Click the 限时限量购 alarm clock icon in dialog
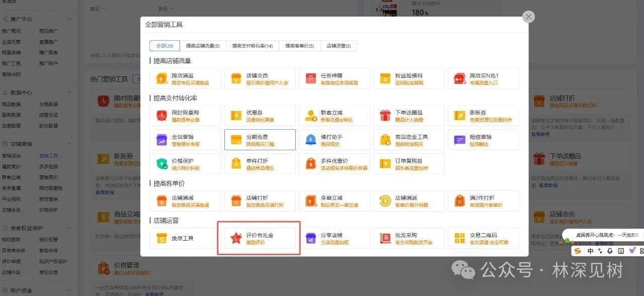The height and width of the screenshot is (296, 644). point(162,116)
